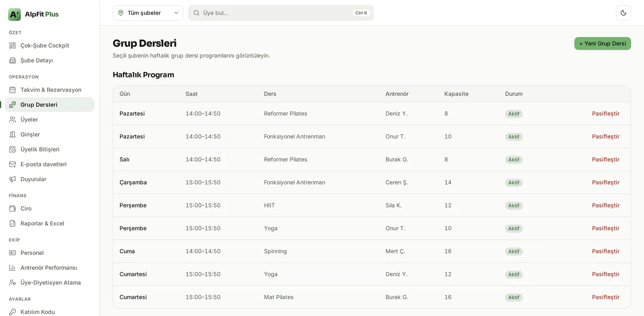Click the Antrenör column header
Image resolution: width=644 pixels, height=316 pixels.
(397, 94)
